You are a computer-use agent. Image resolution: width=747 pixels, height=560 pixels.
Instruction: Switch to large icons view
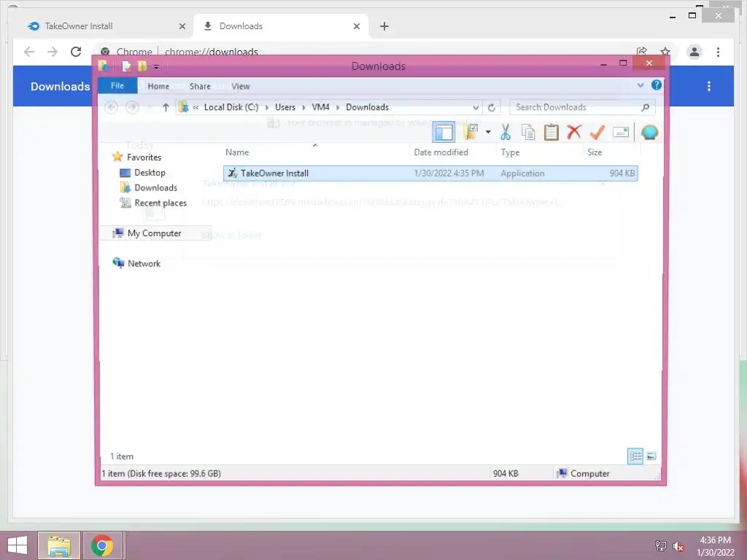(651, 456)
